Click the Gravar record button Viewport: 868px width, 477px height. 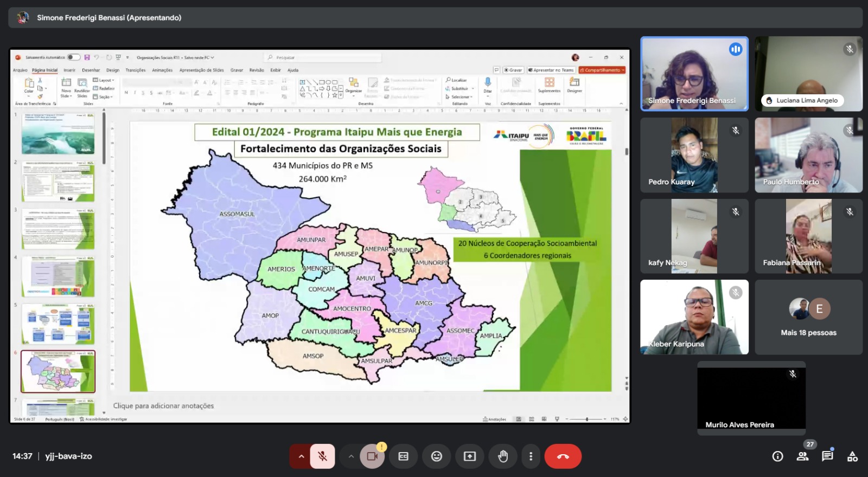pos(513,70)
